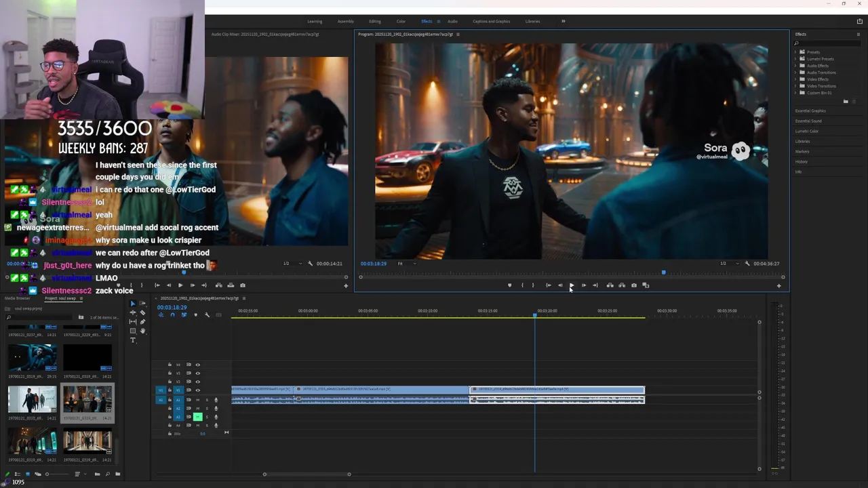Unmute track A3 with green M
The image size is (868, 488).
point(198,417)
